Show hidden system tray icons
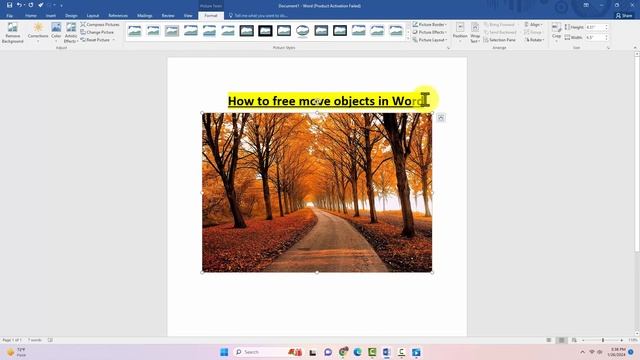The image size is (640, 360). click(582, 352)
